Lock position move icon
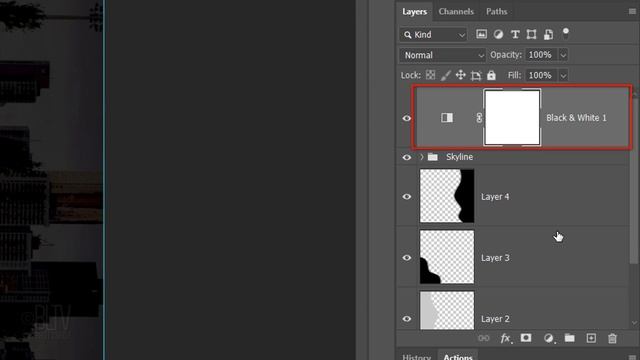640x360 pixels. pyautogui.click(x=460, y=75)
